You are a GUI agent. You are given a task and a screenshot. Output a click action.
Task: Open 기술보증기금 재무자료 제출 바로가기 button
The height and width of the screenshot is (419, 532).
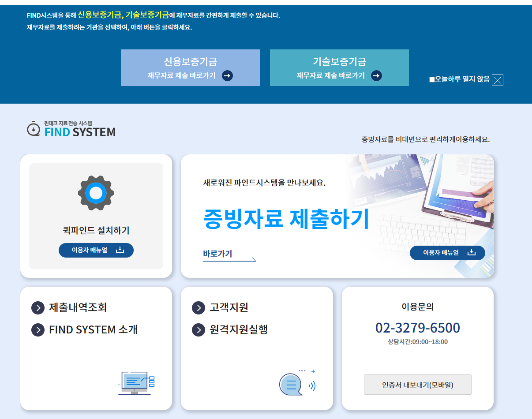[339, 67]
